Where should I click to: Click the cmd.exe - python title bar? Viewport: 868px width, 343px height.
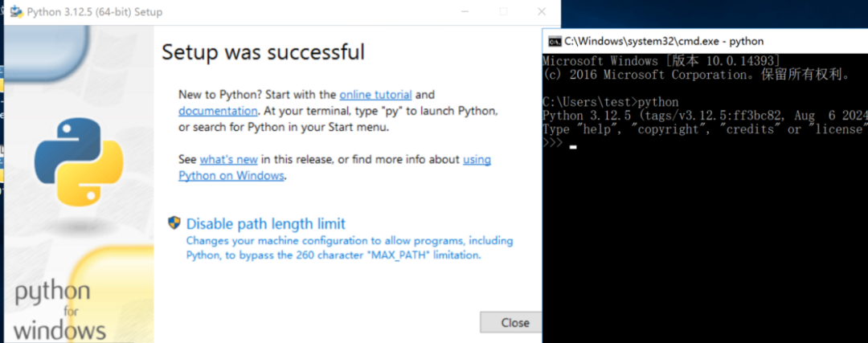706,41
